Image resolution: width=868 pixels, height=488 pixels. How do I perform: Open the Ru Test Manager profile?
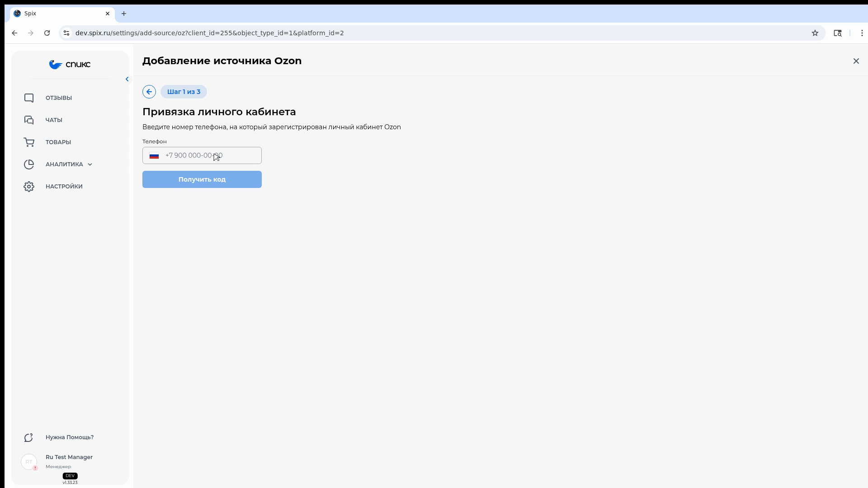click(69, 457)
